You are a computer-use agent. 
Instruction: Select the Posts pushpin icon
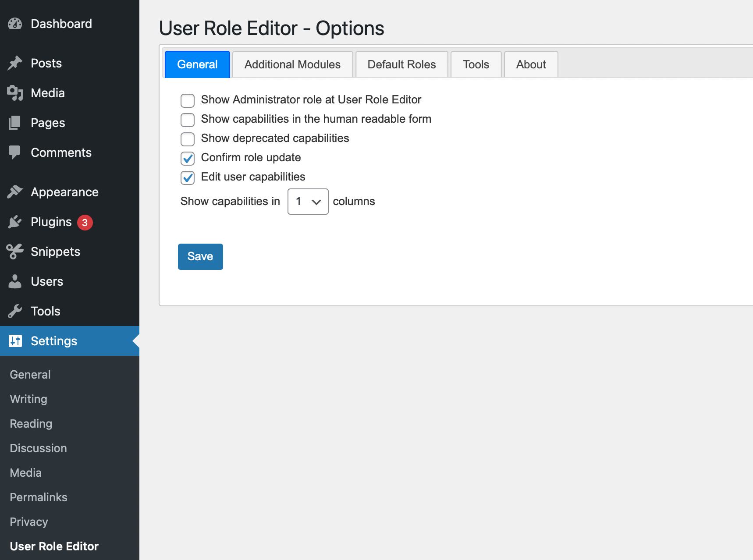coord(14,63)
